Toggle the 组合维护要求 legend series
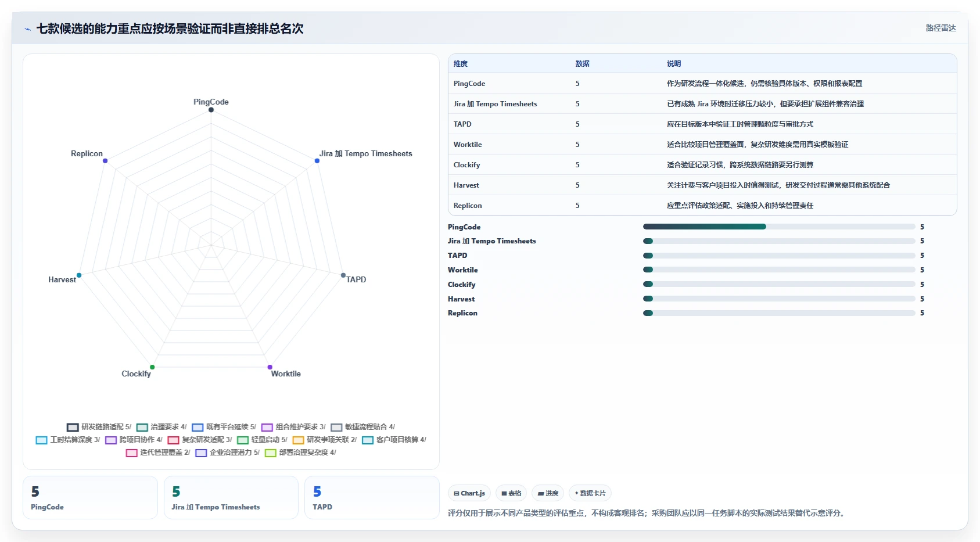This screenshot has height=542, width=980. pyautogui.click(x=293, y=427)
